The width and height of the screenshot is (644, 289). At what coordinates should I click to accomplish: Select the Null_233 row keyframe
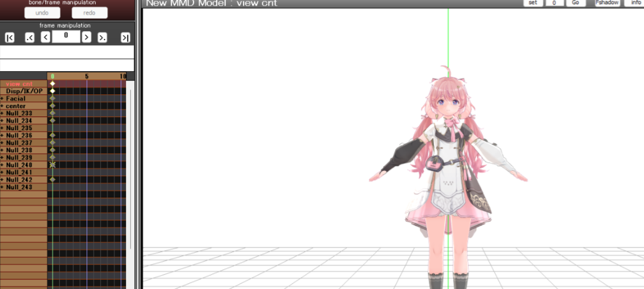[x=53, y=113]
